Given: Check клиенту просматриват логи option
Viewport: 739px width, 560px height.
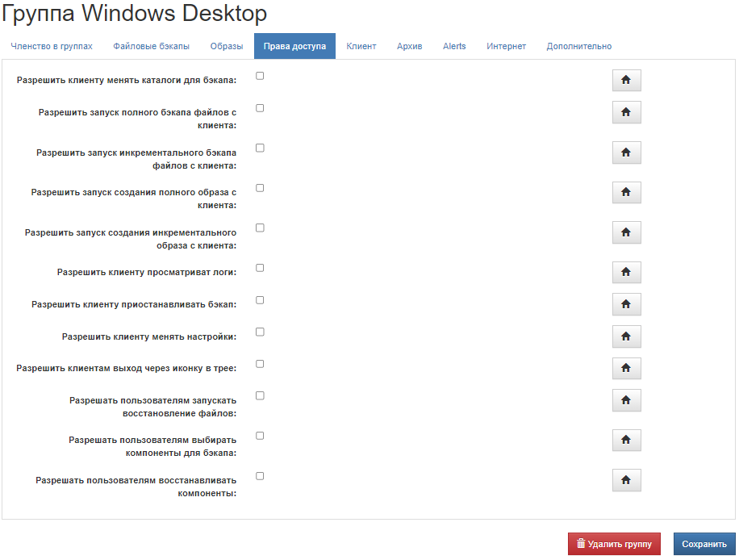Looking at the screenshot, I should pyautogui.click(x=260, y=268).
